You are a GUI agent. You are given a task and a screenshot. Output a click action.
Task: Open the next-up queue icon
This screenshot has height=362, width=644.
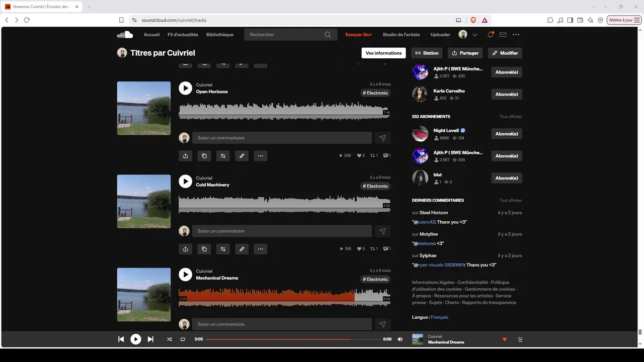(520, 339)
